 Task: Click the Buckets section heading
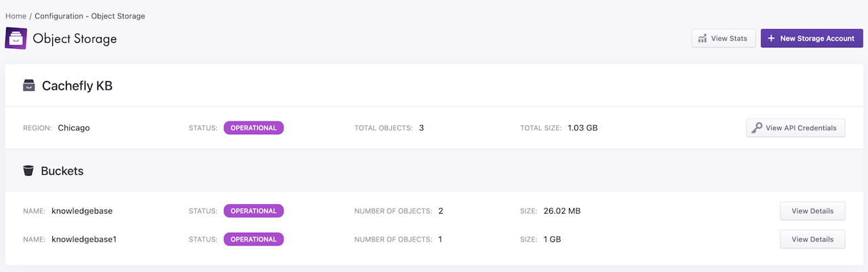tap(62, 171)
